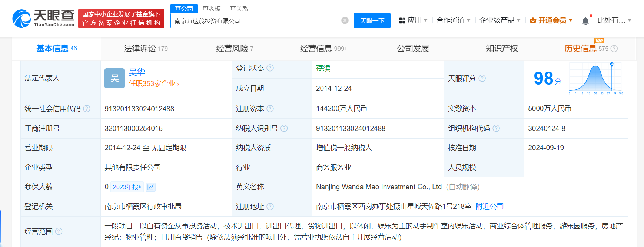The image size is (644, 247).
Task: Click help icon beside 统一社会信用代码
Action: [87, 109]
